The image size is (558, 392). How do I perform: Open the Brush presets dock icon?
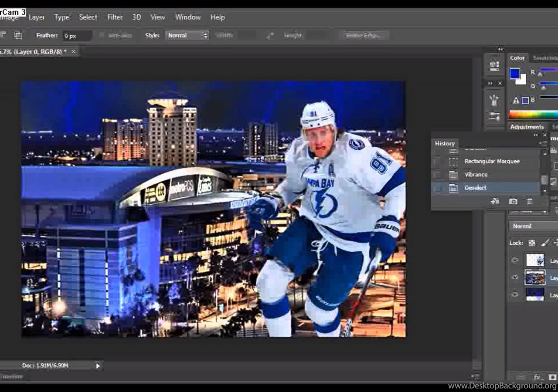[x=494, y=101]
